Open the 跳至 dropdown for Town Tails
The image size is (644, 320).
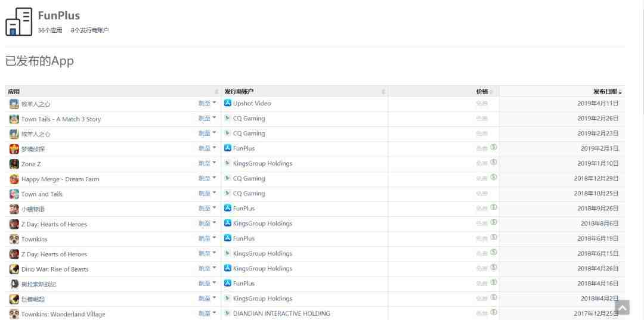(x=208, y=118)
